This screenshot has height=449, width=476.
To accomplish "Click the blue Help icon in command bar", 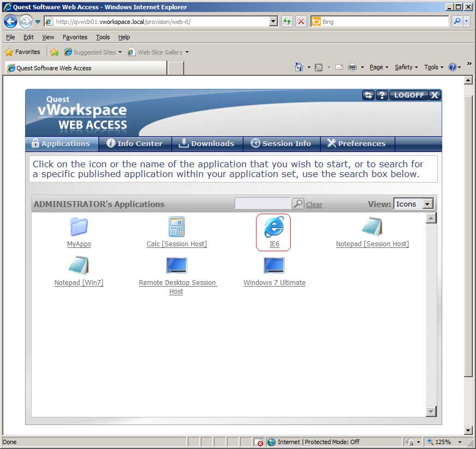I will (453, 67).
